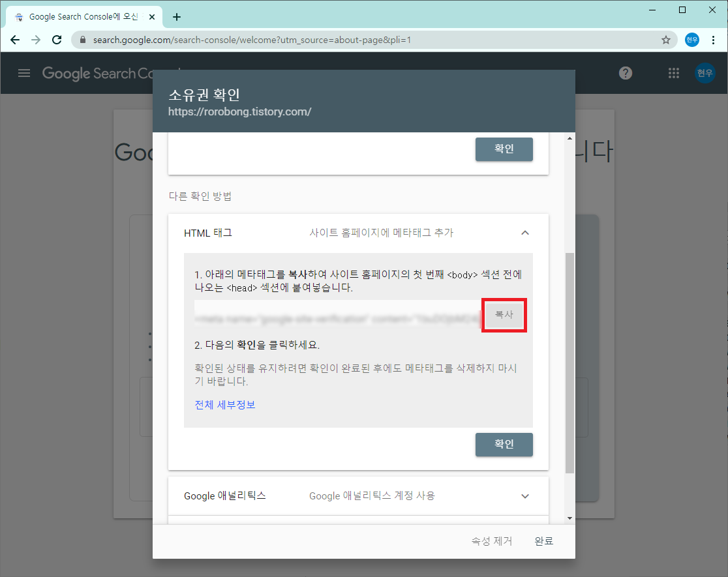Select the Google Search Console browser tab
728x577 pixels.
[x=83, y=17]
